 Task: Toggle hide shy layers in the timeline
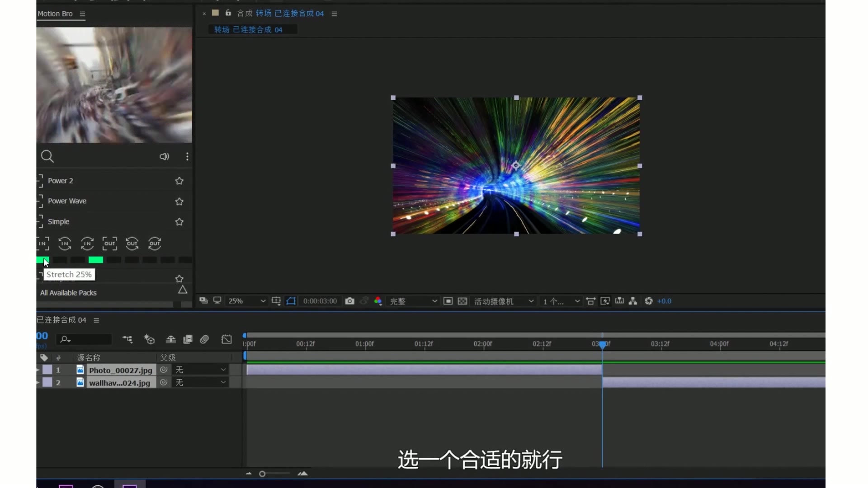[171, 339]
